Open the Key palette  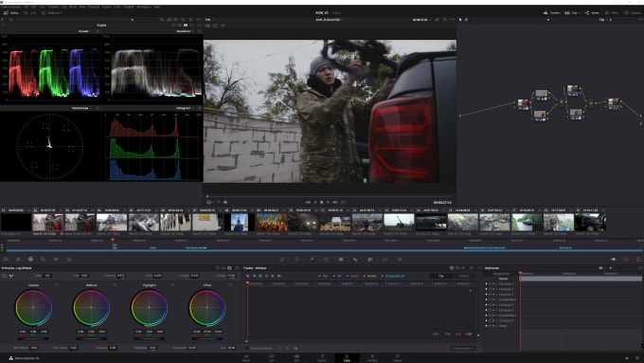[385, 260]
